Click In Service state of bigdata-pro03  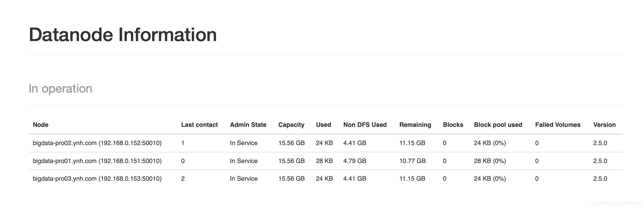coord(244,179)
